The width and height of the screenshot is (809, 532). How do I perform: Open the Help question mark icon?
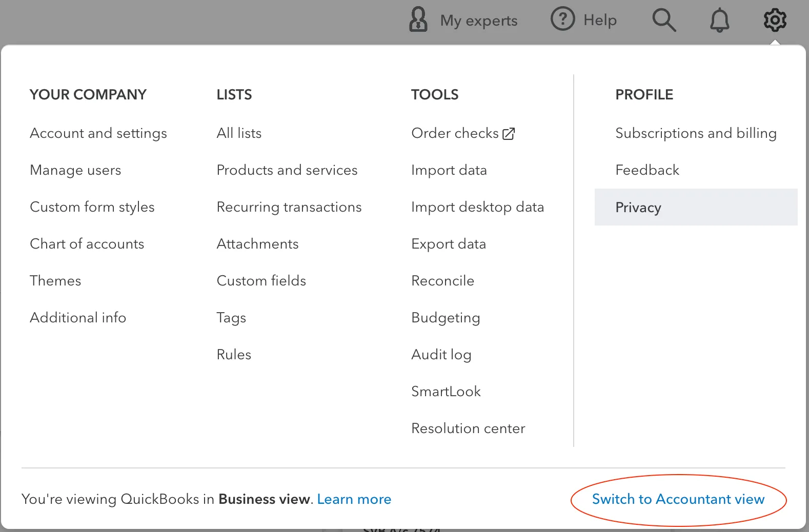(563, 19)
